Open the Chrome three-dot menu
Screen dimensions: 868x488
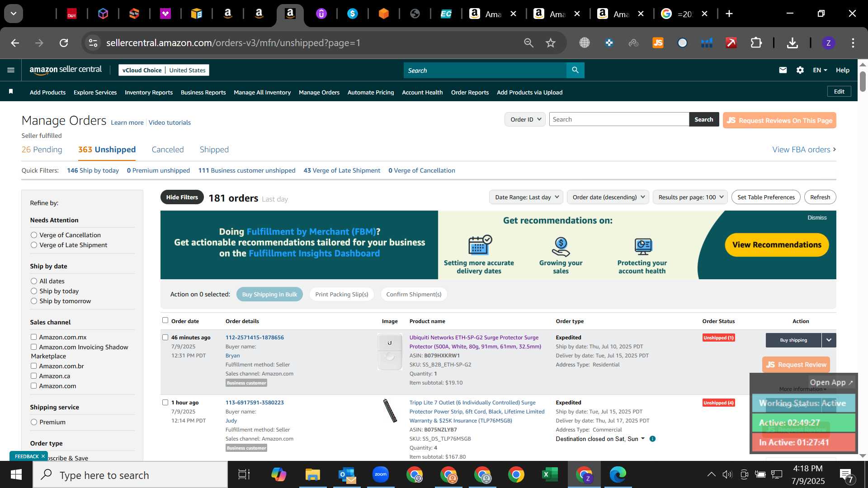[853, 43]
